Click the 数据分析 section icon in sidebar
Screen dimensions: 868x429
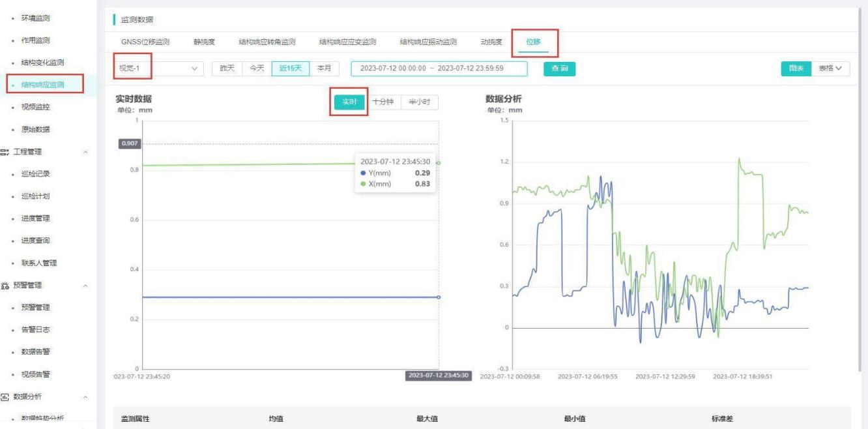coord(5,397)
